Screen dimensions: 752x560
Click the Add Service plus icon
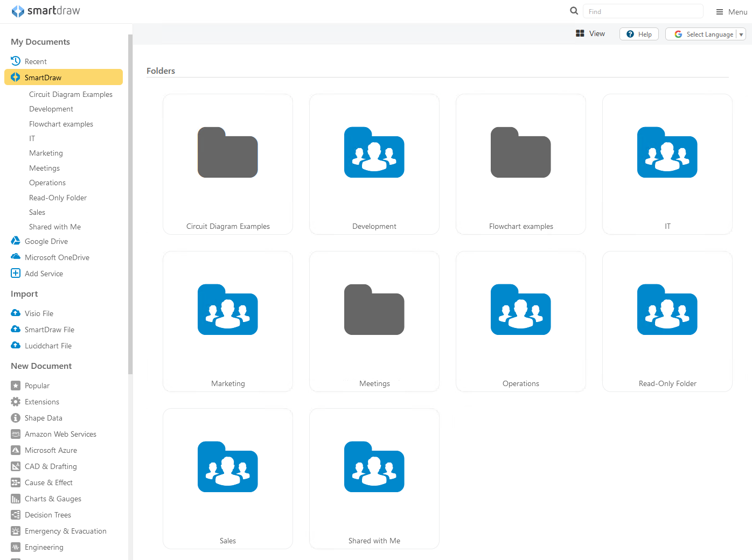coord(16,273)
